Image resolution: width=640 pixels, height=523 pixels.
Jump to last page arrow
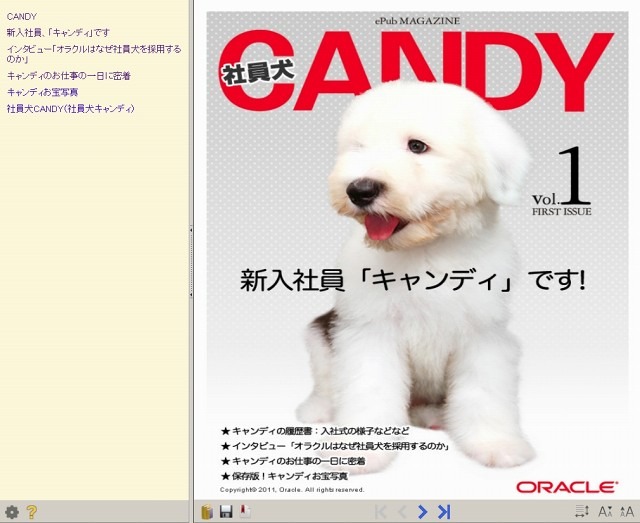[x=444, y=512]
